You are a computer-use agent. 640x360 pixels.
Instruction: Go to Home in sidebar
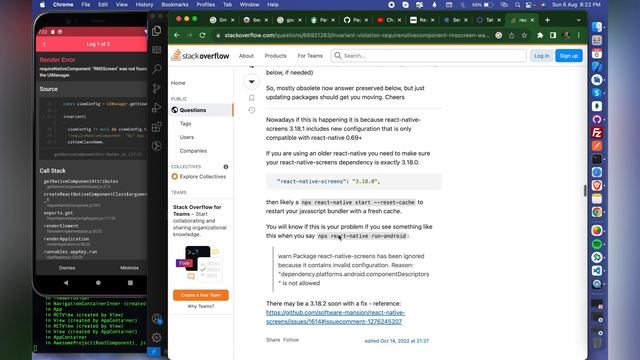[x=178, y=83]
